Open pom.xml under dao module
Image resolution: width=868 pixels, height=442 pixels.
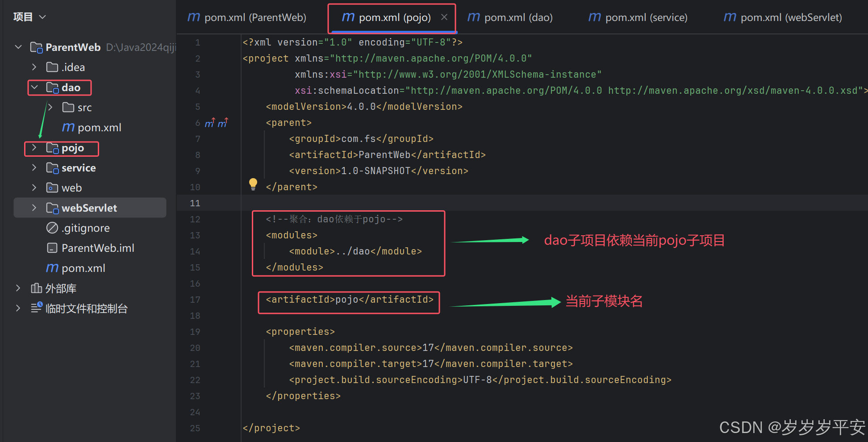(x=100, y=128)
